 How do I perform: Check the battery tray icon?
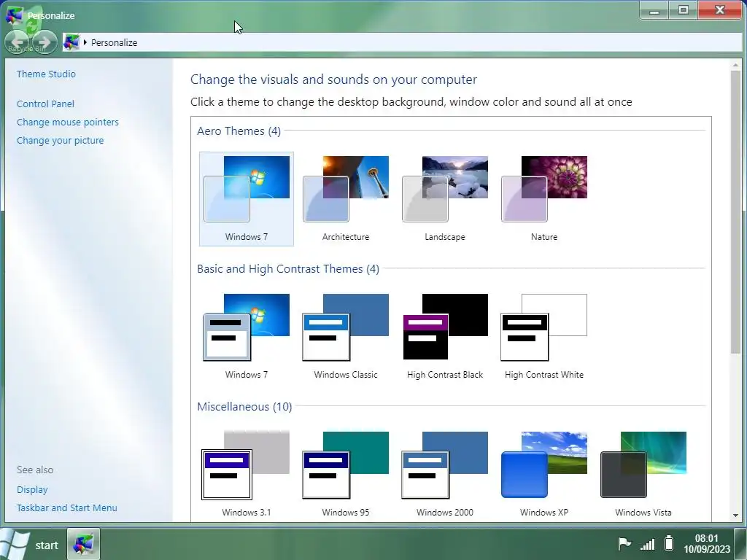pyautogui.click(x=669, y=542)
